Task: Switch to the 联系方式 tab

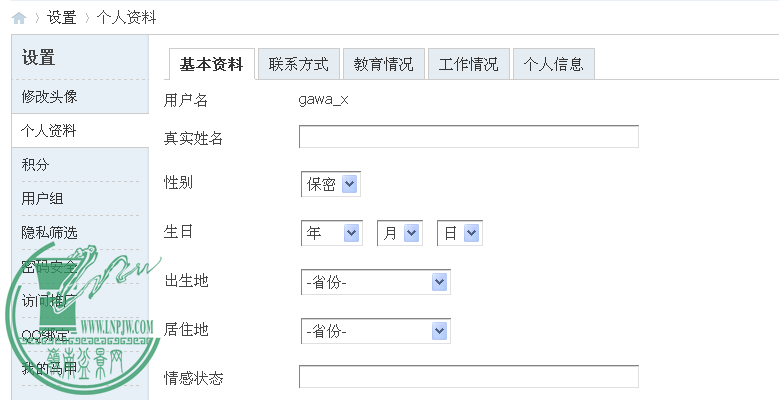Action: 298,64
